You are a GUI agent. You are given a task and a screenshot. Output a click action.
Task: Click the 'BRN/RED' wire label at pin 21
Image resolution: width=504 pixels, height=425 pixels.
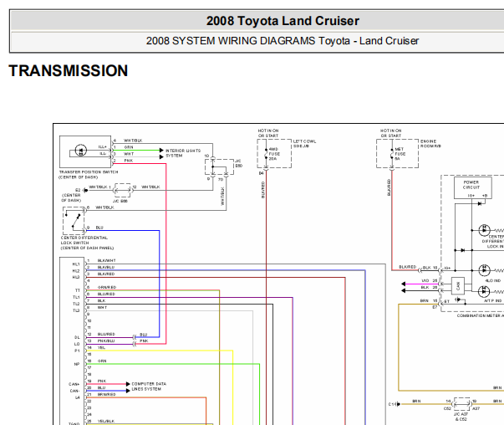coord(107,394)
